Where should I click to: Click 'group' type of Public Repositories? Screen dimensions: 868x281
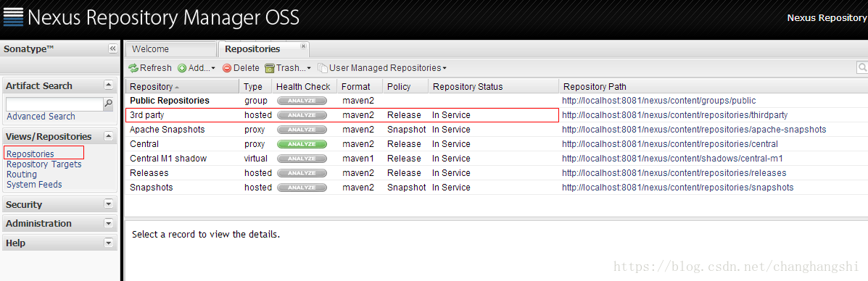tap(256, 101)
